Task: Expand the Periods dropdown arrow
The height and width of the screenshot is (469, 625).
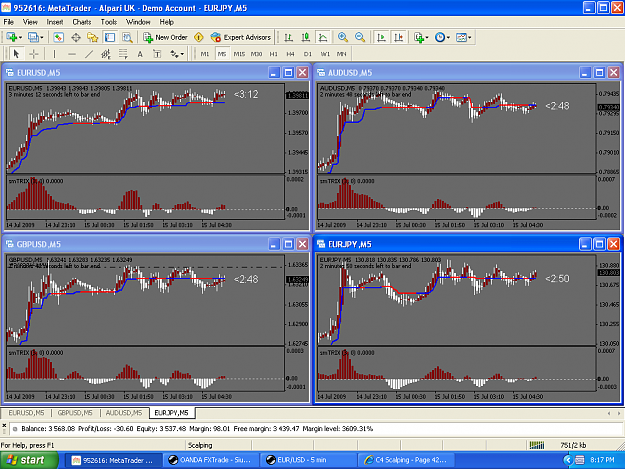Action: [448, 38]
